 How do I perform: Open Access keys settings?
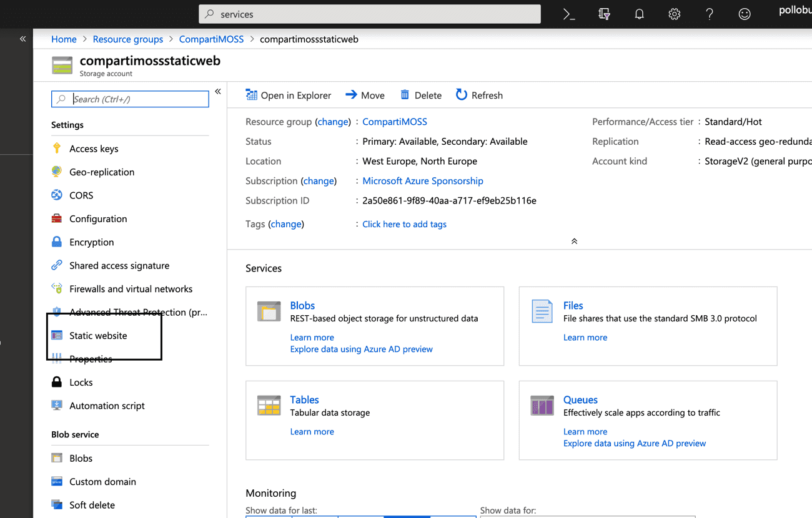pos(94,149)
